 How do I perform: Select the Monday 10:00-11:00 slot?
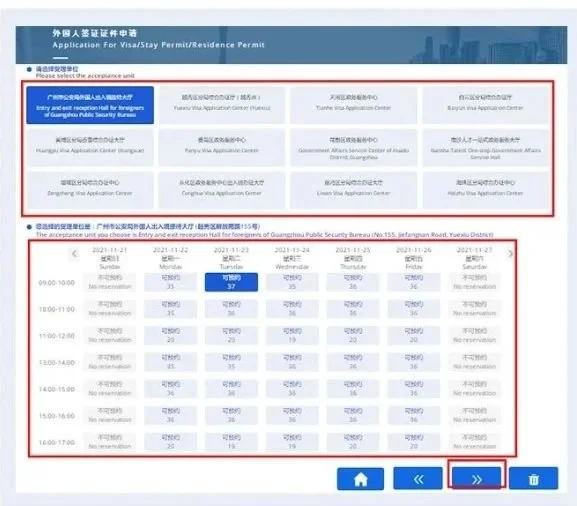170,309
